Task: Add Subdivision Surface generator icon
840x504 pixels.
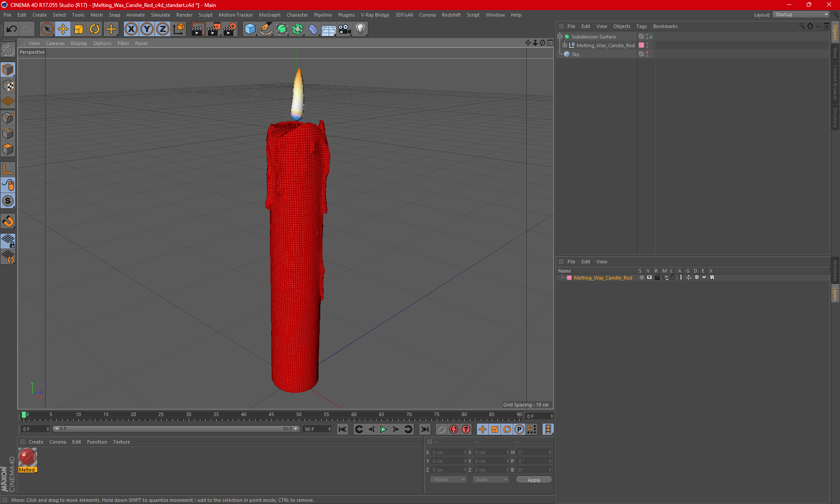Action: [282, 29]
